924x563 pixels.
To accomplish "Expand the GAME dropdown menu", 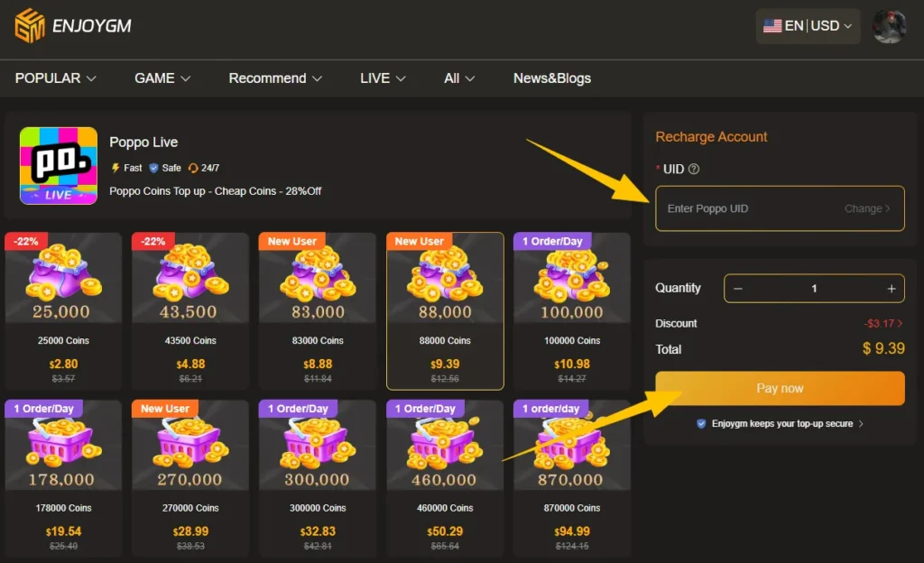I will pyautogui.click(x=162, y=78).
